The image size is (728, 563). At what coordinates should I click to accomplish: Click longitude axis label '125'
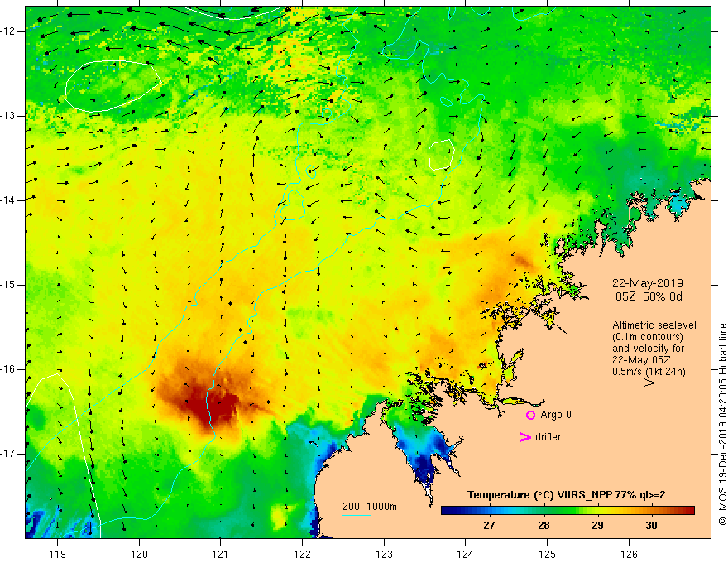click(548, 554)
